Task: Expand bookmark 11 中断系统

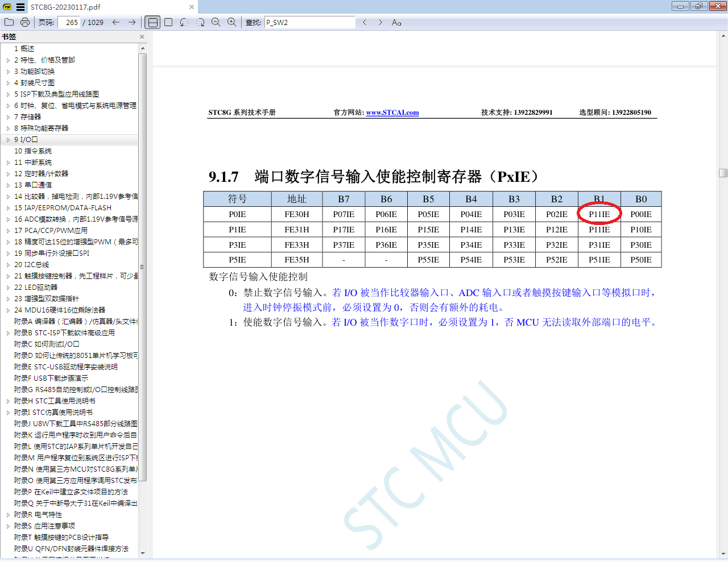Action: (8, 163)
